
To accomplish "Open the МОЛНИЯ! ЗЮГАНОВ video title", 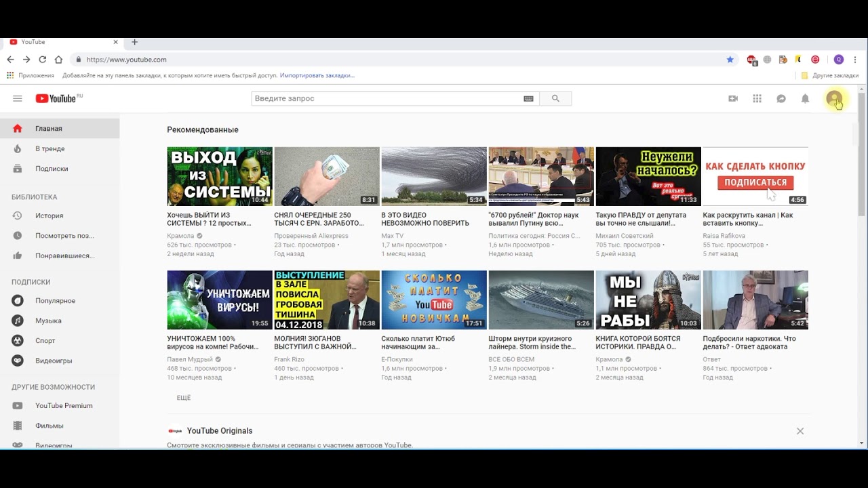I will click(x=315, y=342).
